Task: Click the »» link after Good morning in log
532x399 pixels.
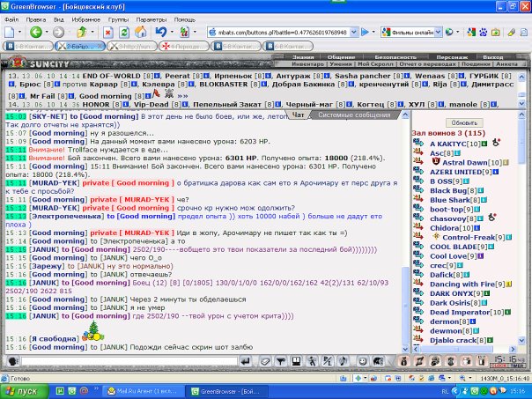Action: tap(183, 96)
